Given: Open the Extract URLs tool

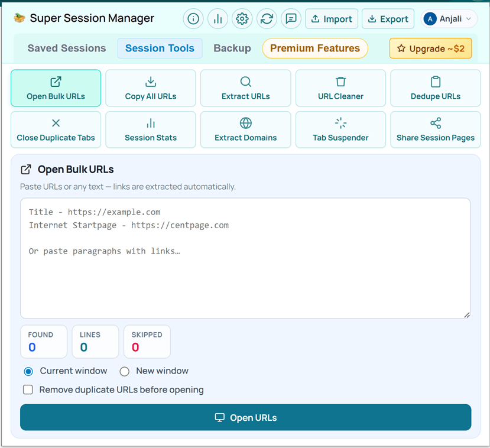Looking at the screenshot, I should [246, 88].
